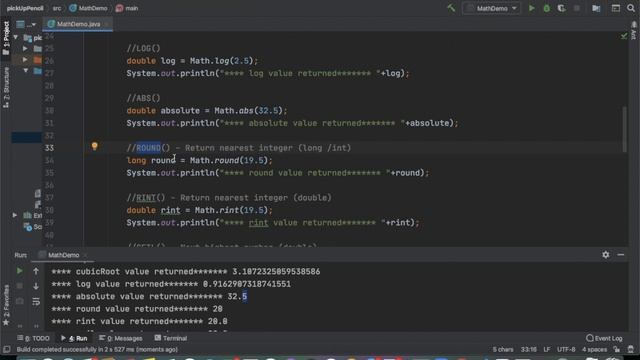Collapse the root project folder arrow
This screenshot has height=360, width=640.
(16, 38)
